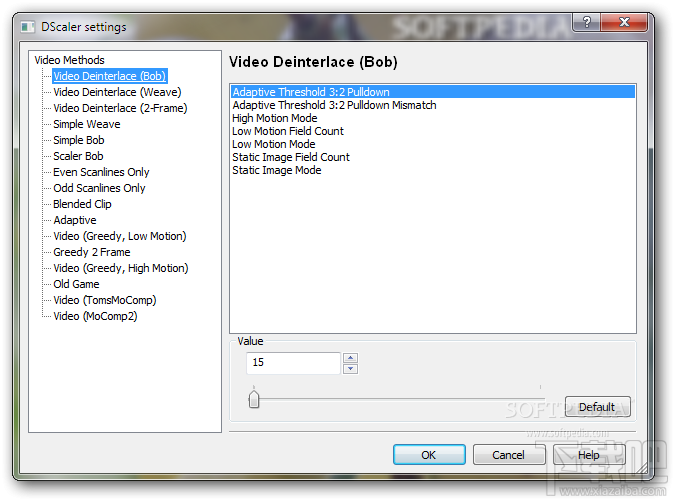Reset value with Default button

tap(598, 407)
